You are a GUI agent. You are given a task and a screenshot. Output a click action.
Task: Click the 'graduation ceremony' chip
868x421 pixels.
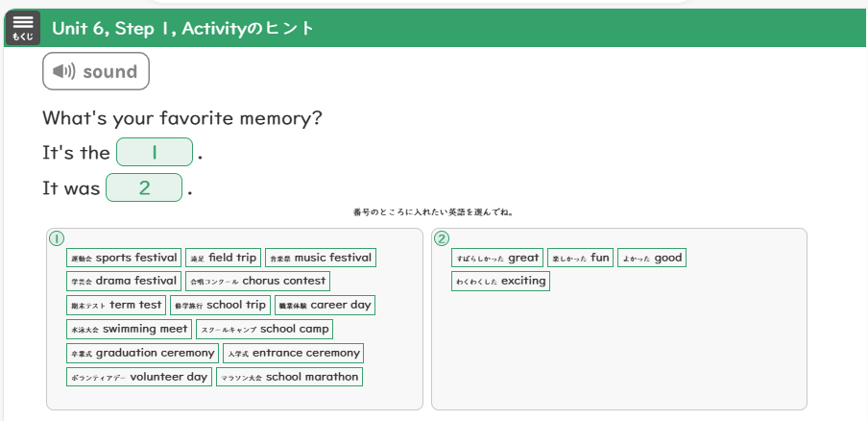[142, 353]
